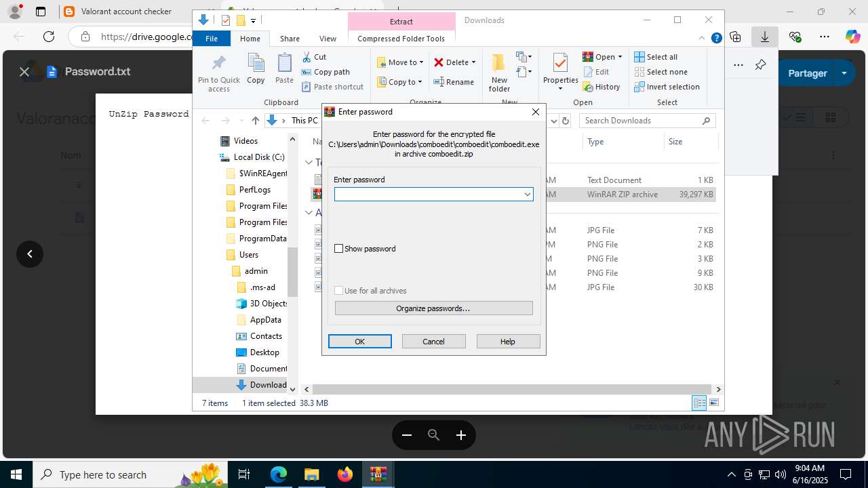
Task: Click Rename in the Organize group
Action: pyautogui.click(x=454, y=82)
